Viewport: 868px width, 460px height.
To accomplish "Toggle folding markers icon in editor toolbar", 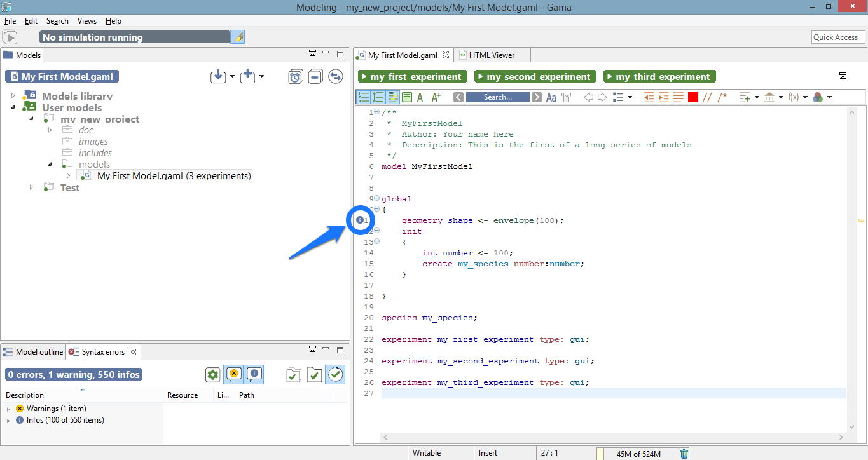I will pyautogui.click(x=379, y=97).
